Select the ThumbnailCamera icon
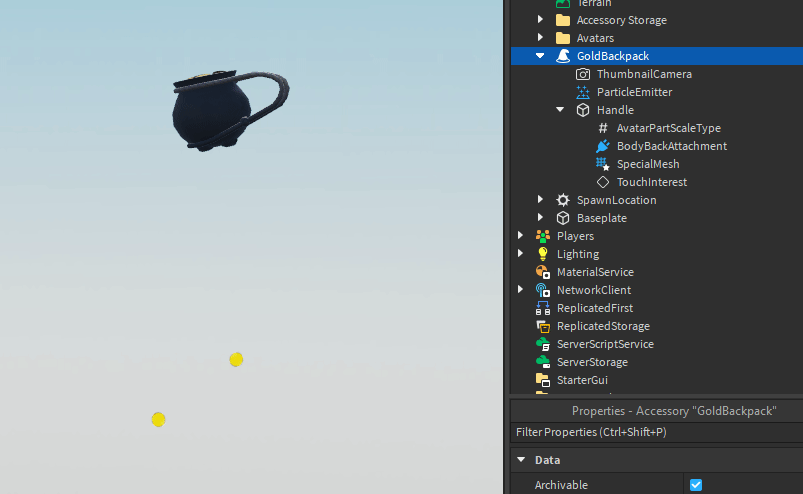Screen dimensions: 803x494 point(583,74)
